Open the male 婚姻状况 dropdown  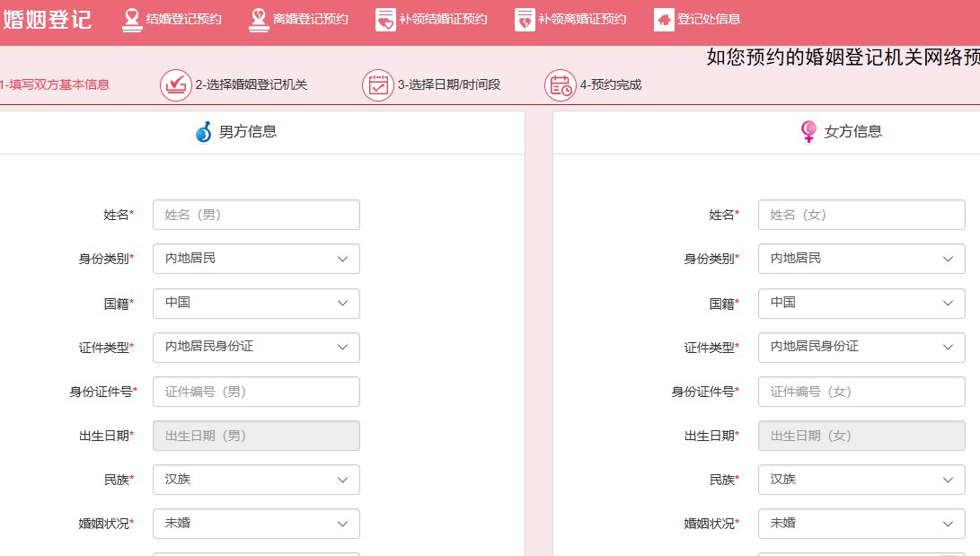256,524
